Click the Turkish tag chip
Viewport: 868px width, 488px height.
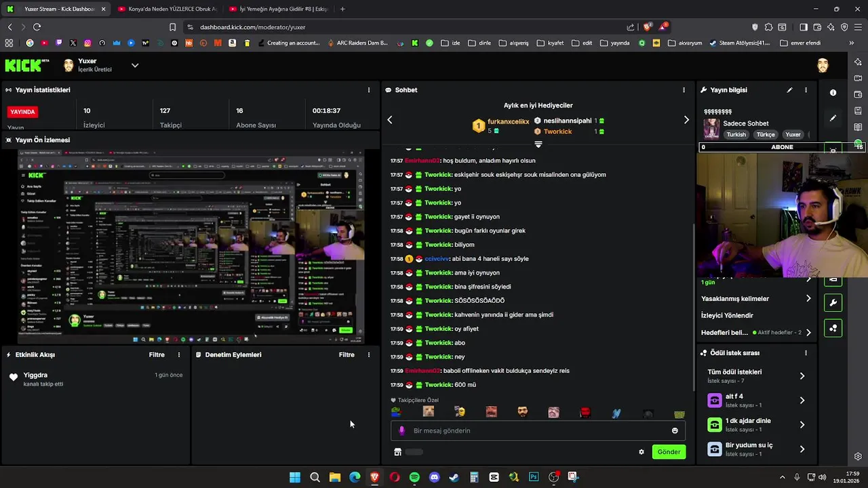point(736,135)
